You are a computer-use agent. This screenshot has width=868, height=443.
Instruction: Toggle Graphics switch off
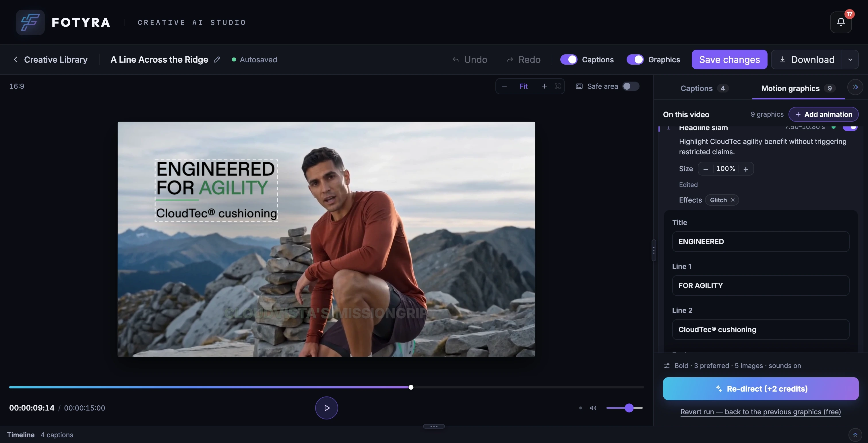coord(635,60)
